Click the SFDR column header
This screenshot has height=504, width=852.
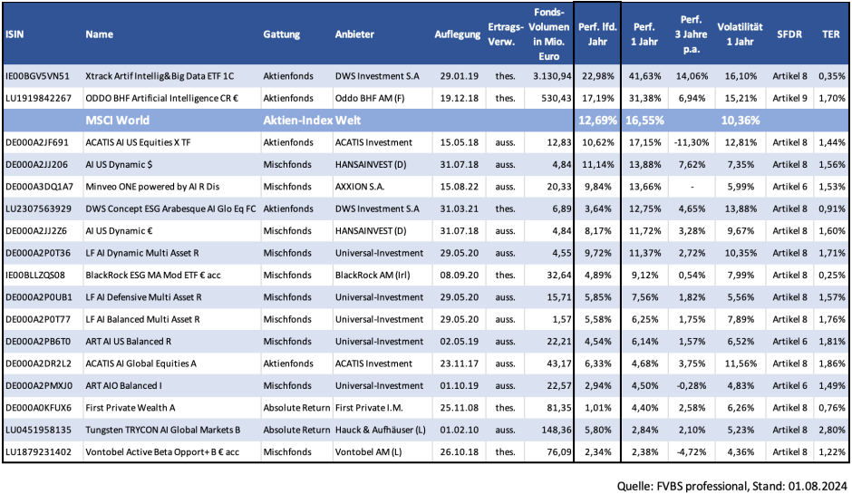(788, 34)
